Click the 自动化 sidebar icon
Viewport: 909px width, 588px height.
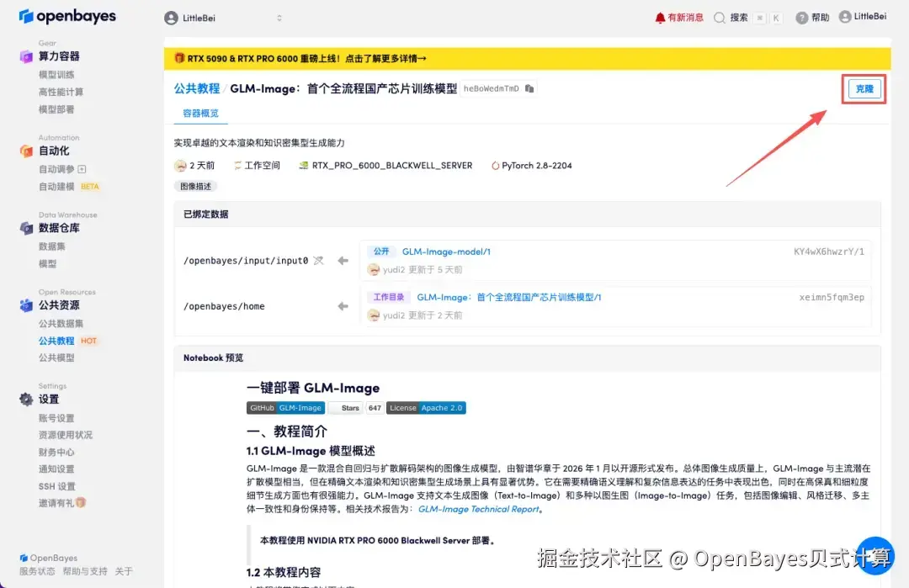tap(26, 151)
